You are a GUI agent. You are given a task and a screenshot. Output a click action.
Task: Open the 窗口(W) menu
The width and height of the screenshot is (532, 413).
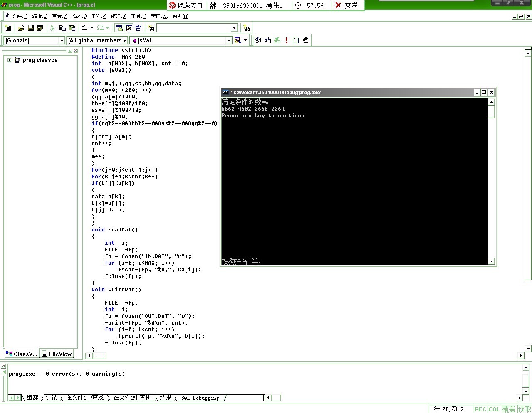[x=159, y=16]
